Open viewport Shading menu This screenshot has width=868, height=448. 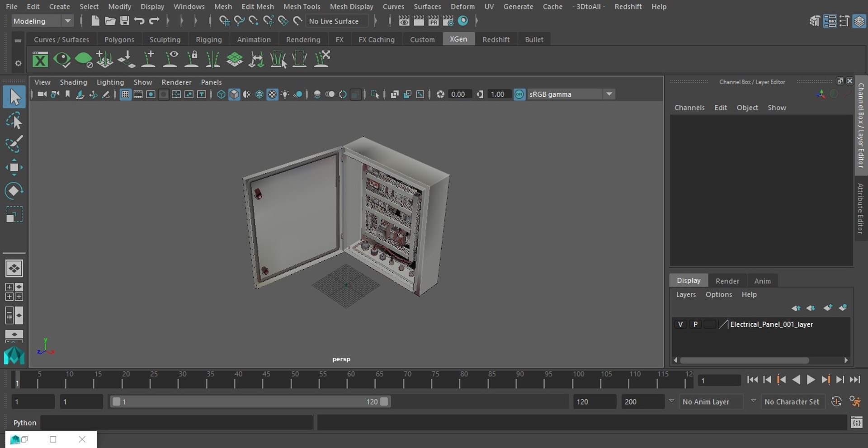coord(73,82)
